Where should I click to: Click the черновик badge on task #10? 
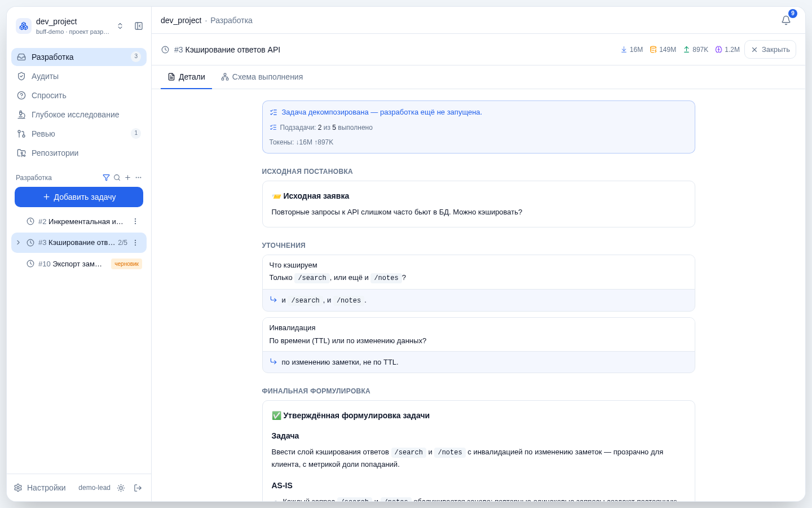[x=126, y=264]
